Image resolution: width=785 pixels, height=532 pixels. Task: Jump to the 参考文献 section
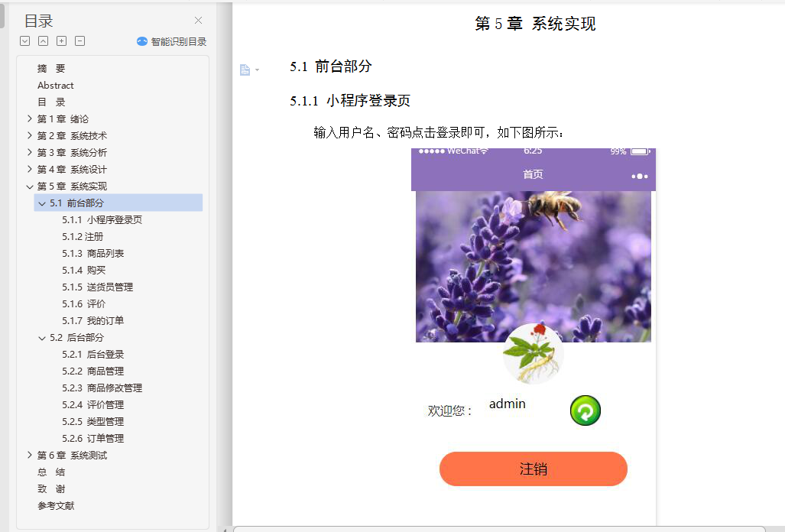55,505
